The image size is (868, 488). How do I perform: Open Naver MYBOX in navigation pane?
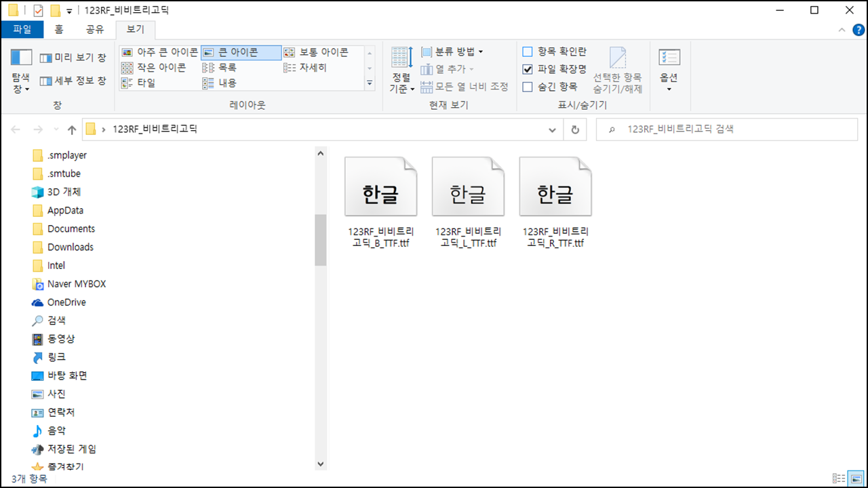76,283
